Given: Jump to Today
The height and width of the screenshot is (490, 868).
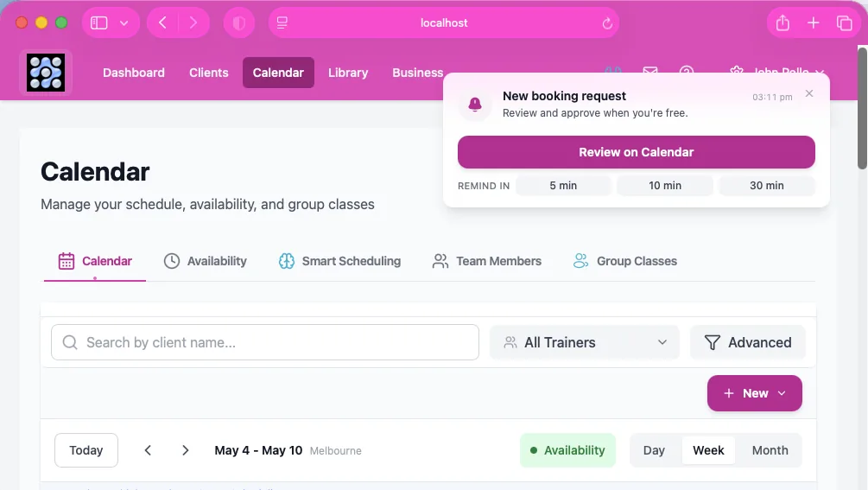Looking at the screenshot, I should coord(86,450).
